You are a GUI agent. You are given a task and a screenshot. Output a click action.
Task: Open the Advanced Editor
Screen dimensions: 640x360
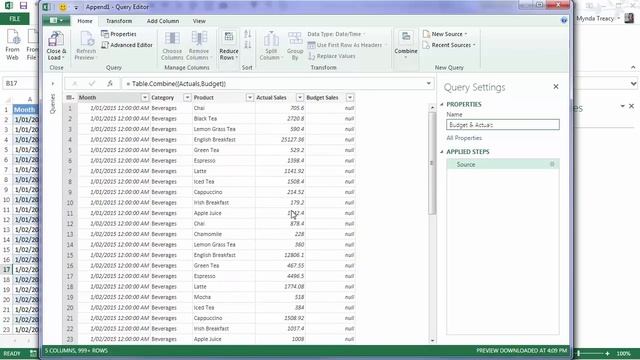(x=127, y=45)
